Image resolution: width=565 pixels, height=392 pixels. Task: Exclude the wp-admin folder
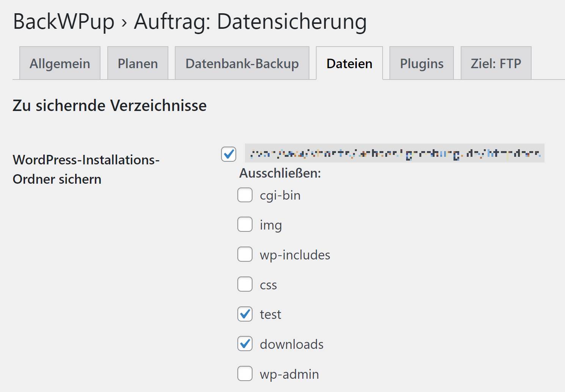pos(245,373)
